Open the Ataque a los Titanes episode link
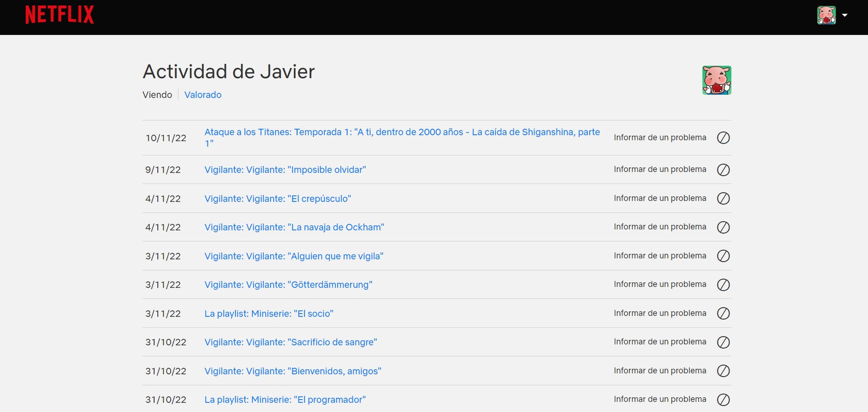Image resolution: width=868 pixels, height=412 pixels. (x=402, y=137)
